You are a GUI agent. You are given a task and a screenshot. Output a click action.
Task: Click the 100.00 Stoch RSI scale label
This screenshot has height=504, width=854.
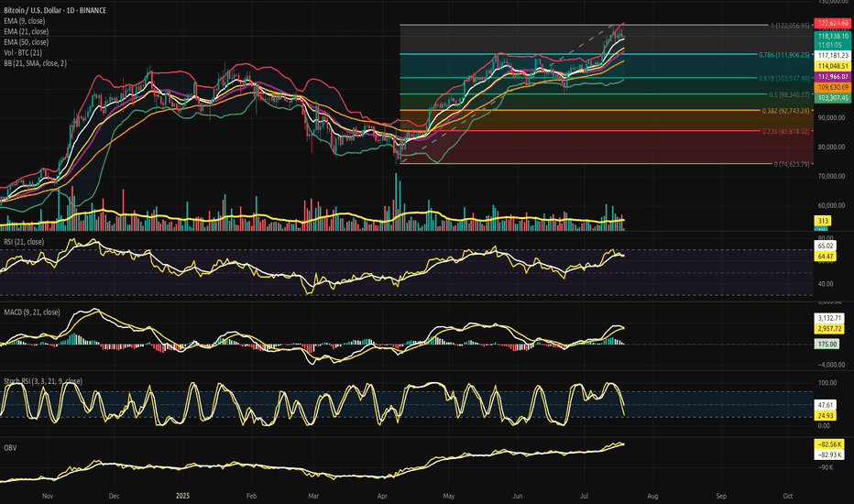827,383
